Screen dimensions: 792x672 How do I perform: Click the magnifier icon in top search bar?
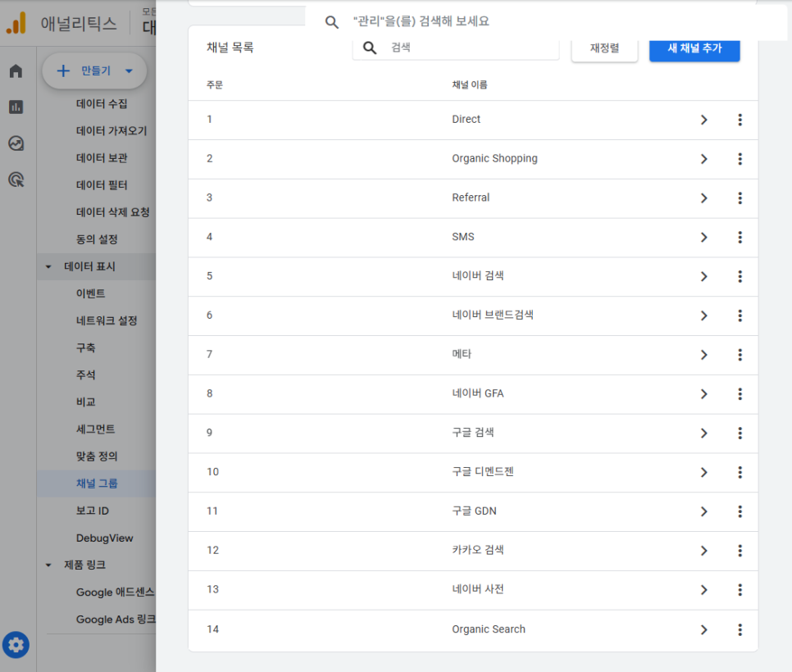[x=331, y=21]
